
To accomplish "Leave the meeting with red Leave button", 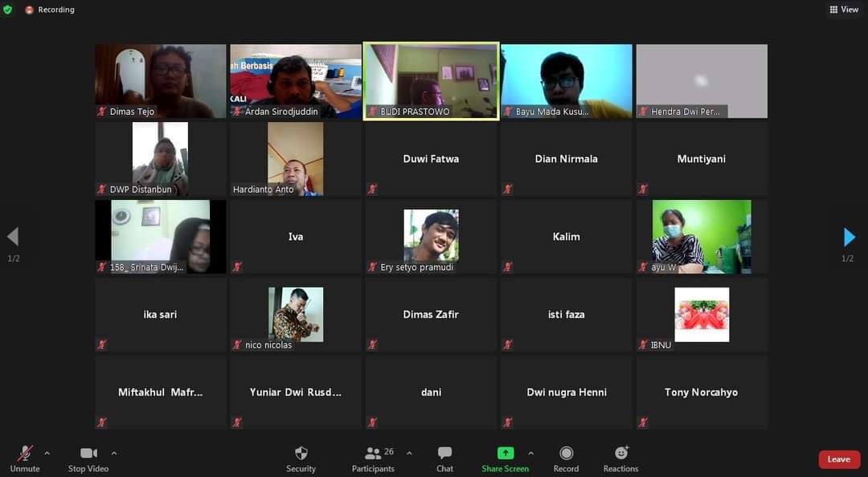I will point(838,459).
